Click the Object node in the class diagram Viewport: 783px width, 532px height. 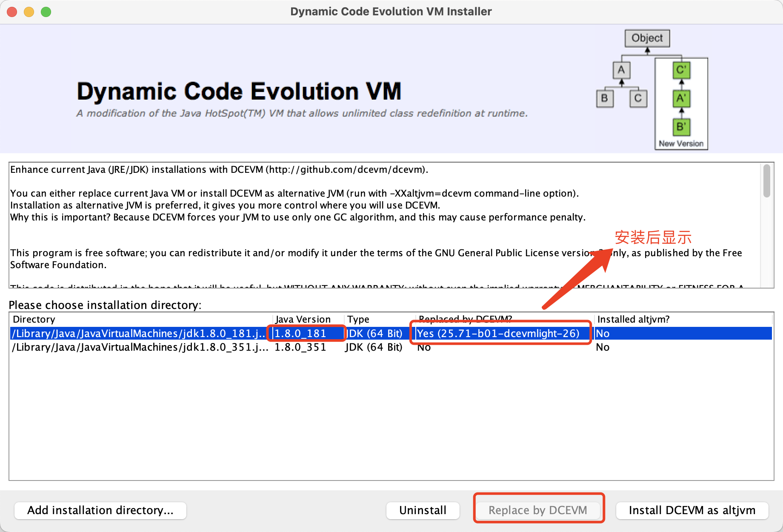click(x=647, y=38)
